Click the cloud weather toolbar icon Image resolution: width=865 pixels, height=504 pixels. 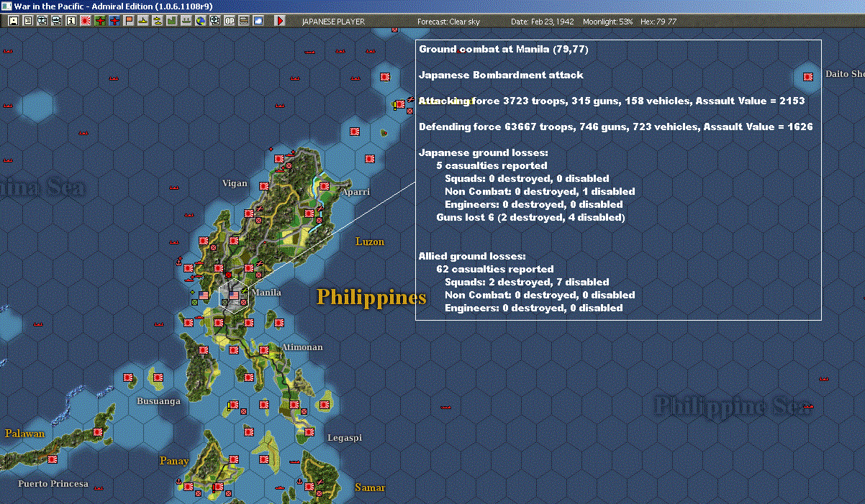point(258,21)
